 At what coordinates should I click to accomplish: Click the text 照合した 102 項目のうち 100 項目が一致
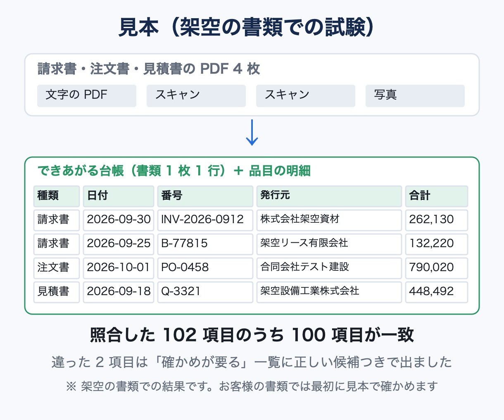252,335
